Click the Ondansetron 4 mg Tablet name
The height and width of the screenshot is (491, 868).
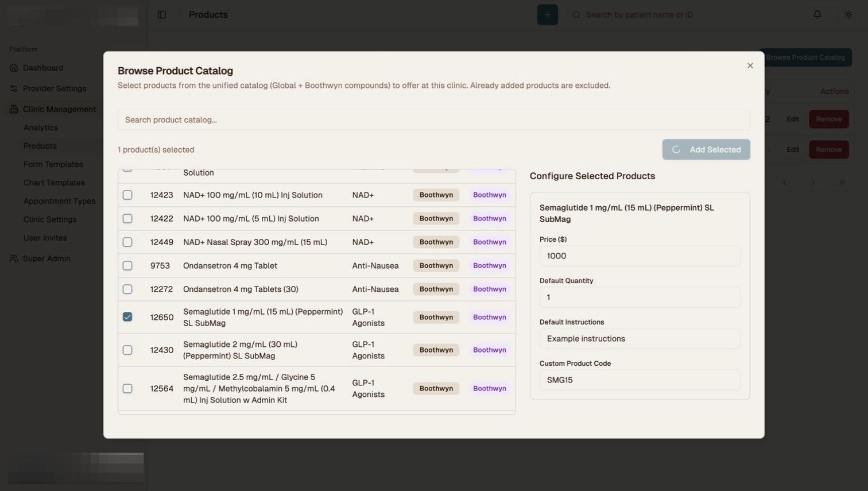pyautogui.click(x=230, y=266)
